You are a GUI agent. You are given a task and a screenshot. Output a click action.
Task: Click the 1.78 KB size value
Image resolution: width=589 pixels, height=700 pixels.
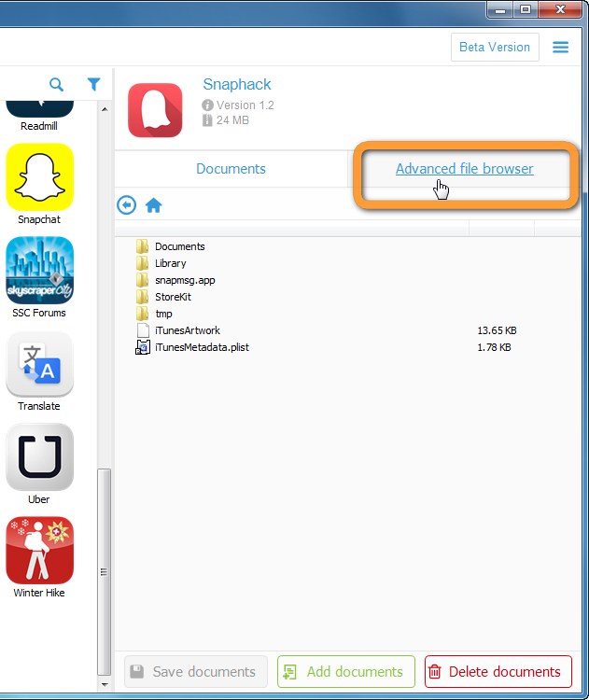494,347
